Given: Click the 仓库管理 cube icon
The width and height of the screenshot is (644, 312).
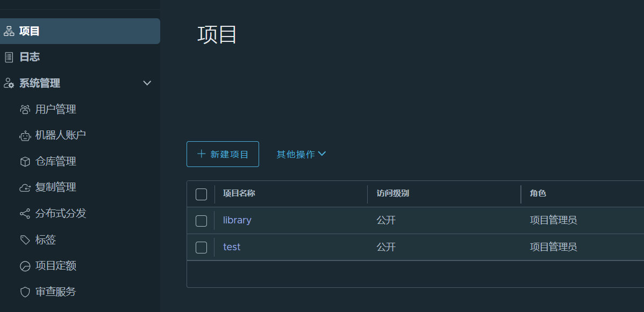Looking at the screenshot, I should pos(25,162).
